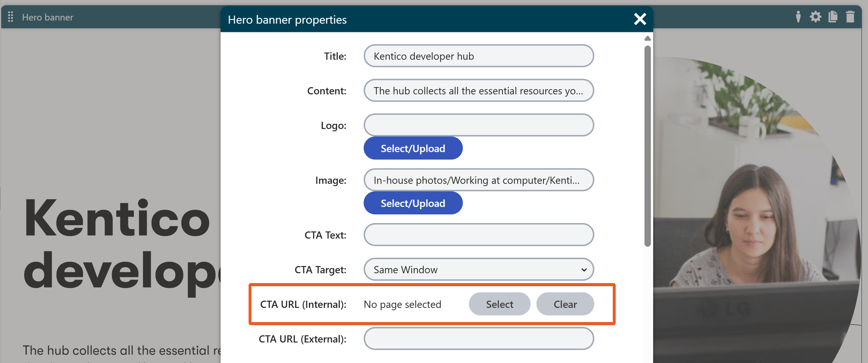Click the Image Select/Upload button

coord(413,203)
